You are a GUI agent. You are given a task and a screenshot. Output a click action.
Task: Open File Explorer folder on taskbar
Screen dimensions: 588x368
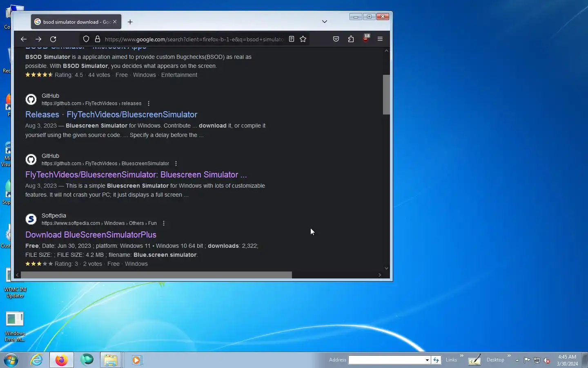click(111, 360)
